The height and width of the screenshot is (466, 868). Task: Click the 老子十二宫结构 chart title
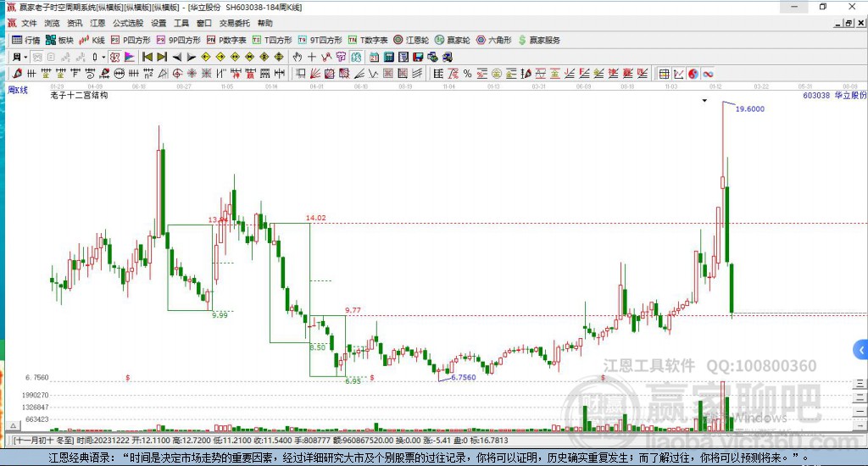79,95
